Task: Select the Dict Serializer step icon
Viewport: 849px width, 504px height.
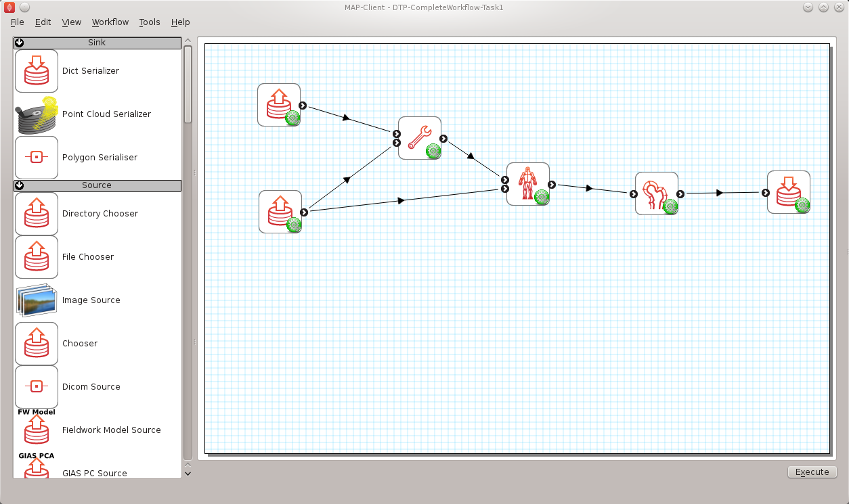Action: coord(37,71)
